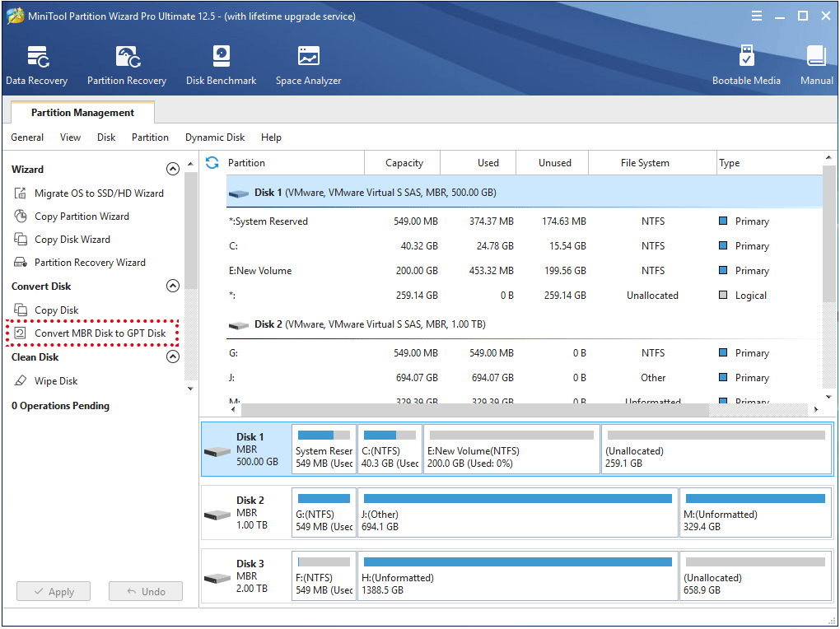
Task: Click the Migrate OS to SSD/HD Wizard icon
Action: (x=21, y=193)
